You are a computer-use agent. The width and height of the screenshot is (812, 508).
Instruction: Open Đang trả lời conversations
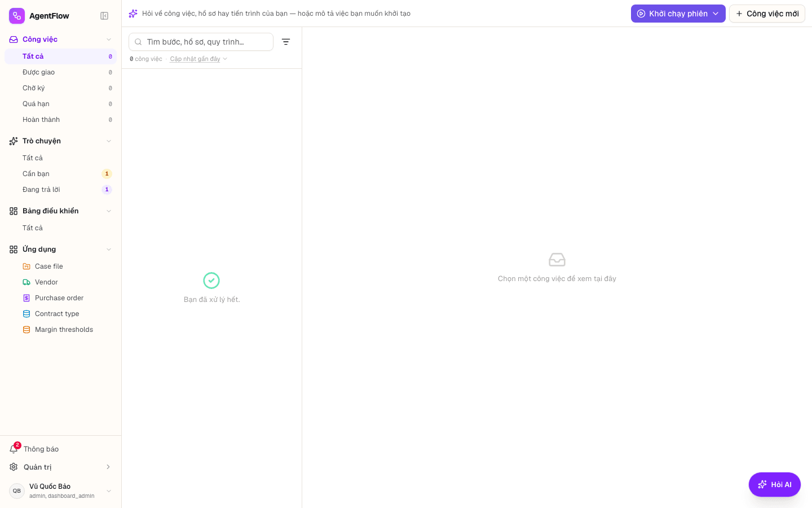[x=60, y=190]
